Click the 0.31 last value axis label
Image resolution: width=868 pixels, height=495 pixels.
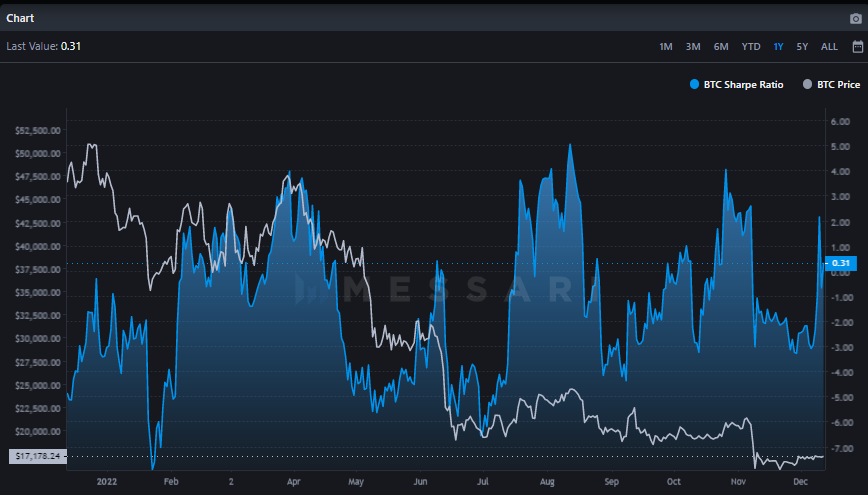(x=841, y=263)
